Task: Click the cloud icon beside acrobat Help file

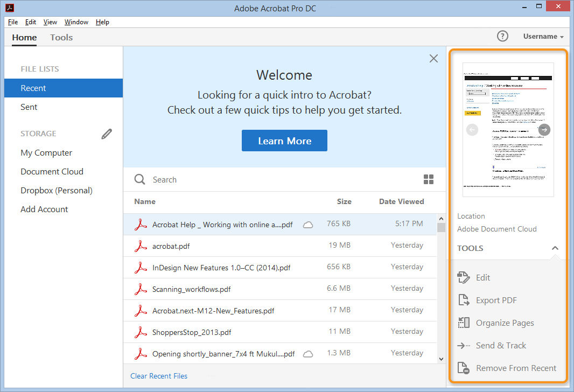Action: pyautogui.click(x=307, y=225)
